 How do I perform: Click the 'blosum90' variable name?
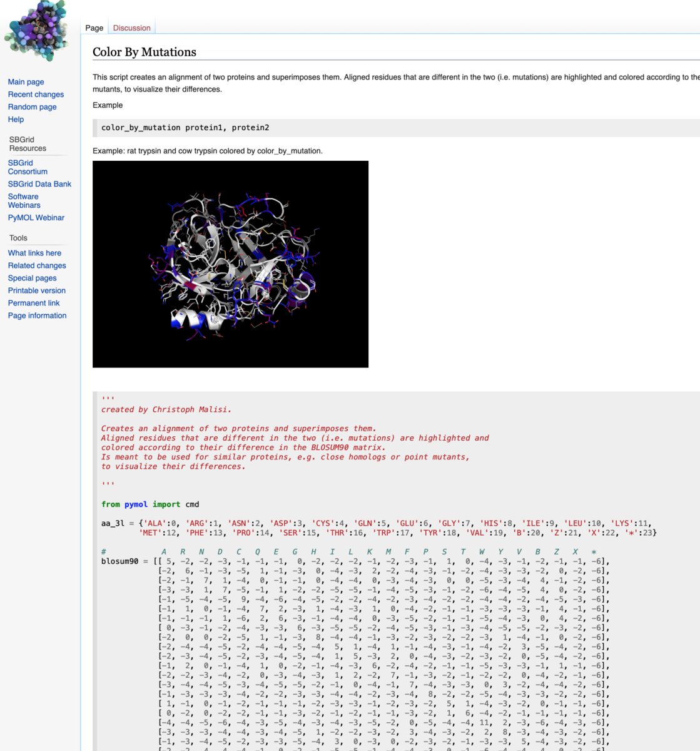point(120,561)
